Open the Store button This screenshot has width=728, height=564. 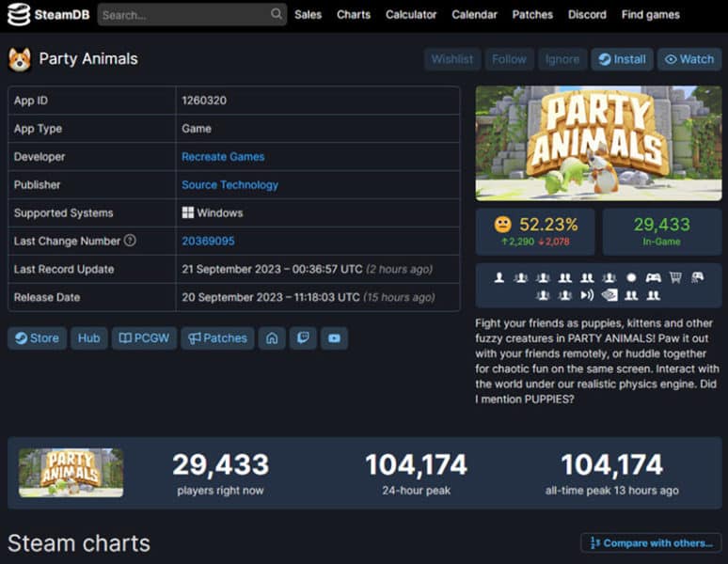click(37, 338)
